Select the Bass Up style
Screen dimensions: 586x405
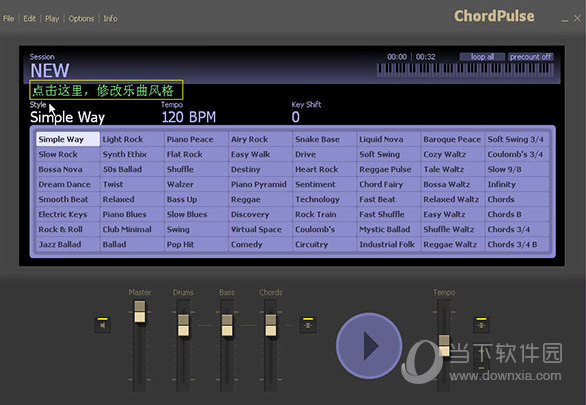click(x=197, y=200)
